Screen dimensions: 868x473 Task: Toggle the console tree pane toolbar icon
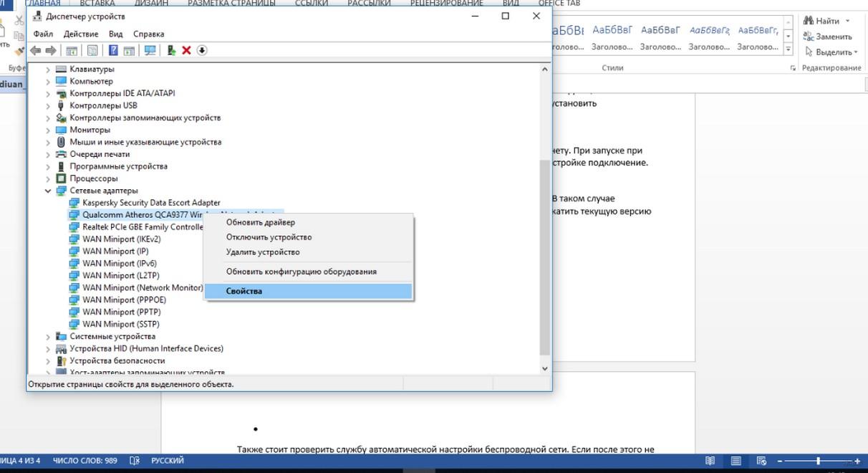pyautogui.click(x=72, y=50)
